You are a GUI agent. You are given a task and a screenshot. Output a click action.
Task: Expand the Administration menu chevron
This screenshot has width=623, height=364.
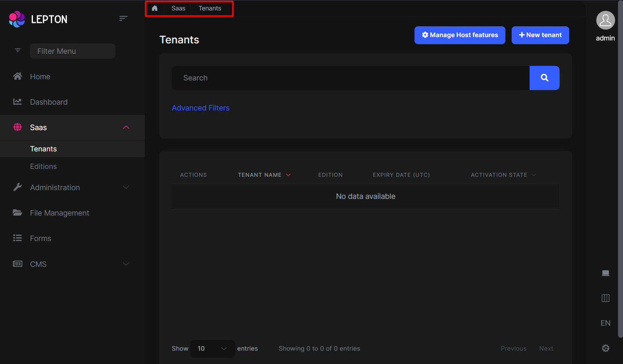click(126, 188)
